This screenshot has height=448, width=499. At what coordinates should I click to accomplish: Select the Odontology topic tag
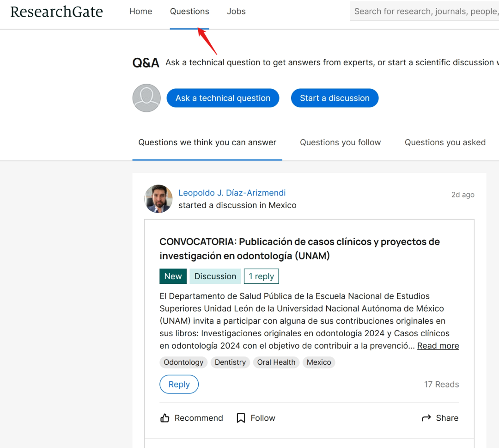[x=183, y=362]
